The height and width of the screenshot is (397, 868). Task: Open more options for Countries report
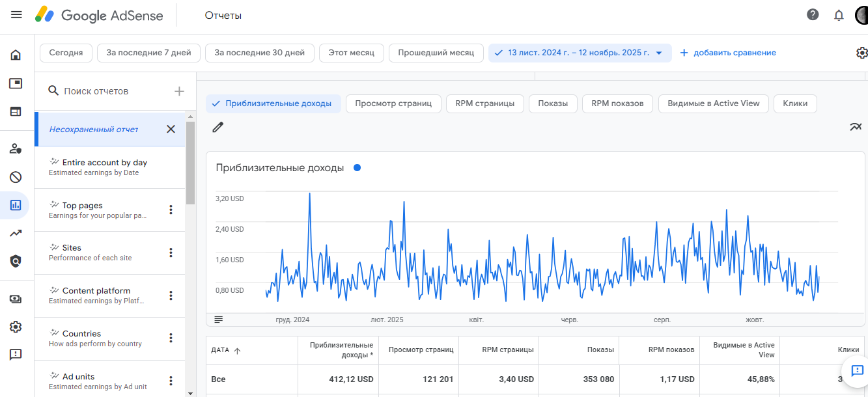pos(171,338)
